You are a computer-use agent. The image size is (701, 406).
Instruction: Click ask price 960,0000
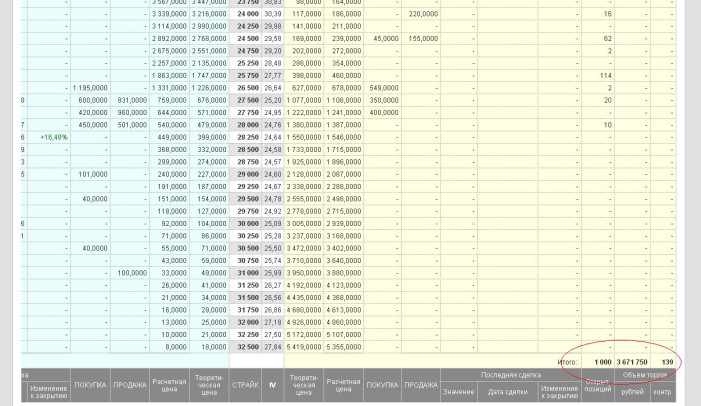tap(132, 113)
